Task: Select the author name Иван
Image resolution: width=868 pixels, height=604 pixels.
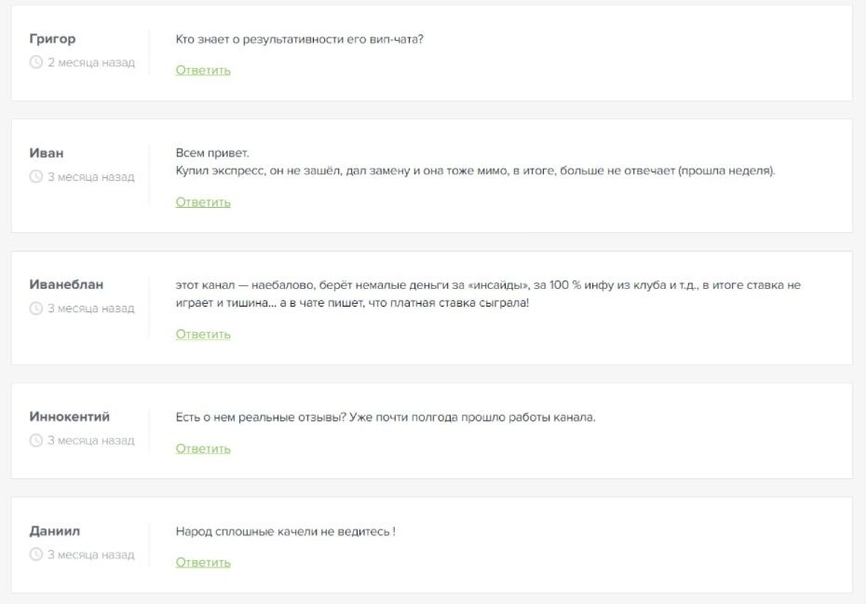Action: [47, 153]
